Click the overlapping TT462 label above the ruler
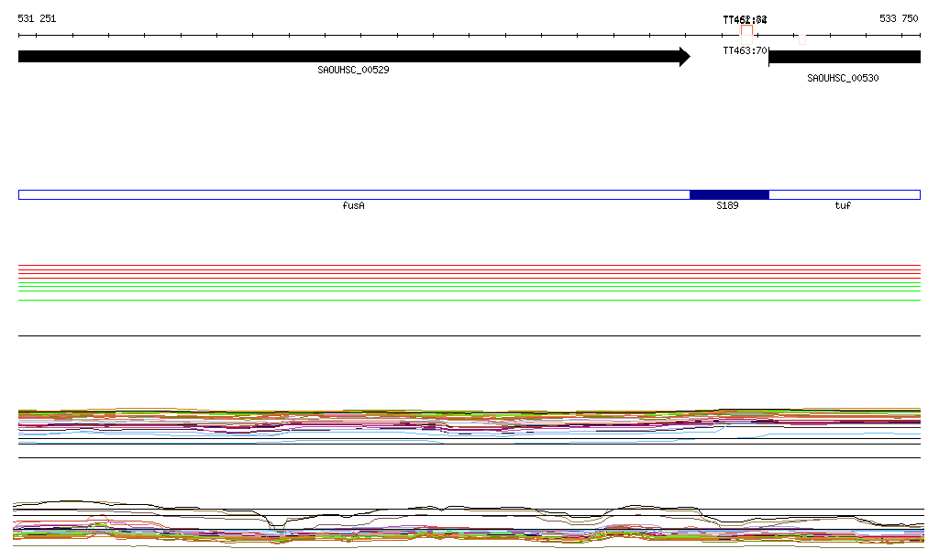 click(x=745, y=19)
